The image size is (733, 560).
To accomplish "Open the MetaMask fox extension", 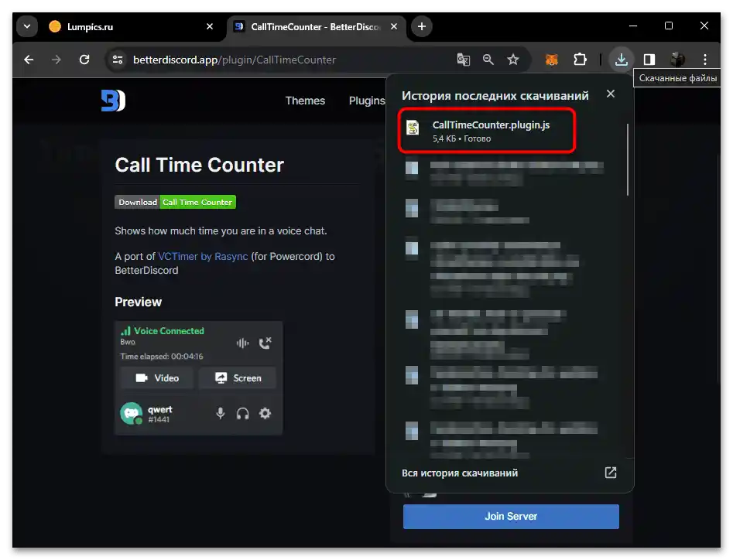I will click(552, 60).
